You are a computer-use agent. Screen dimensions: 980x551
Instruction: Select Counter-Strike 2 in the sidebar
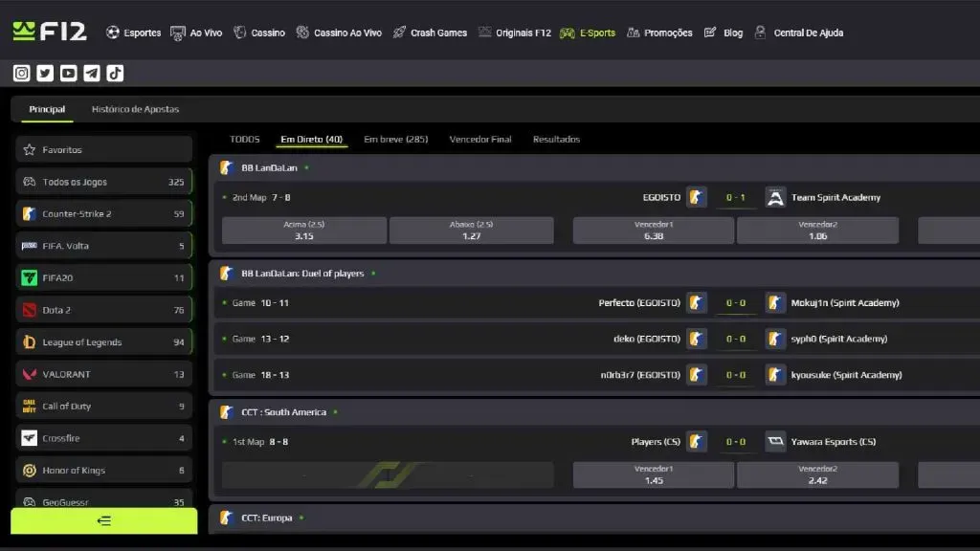103,212
